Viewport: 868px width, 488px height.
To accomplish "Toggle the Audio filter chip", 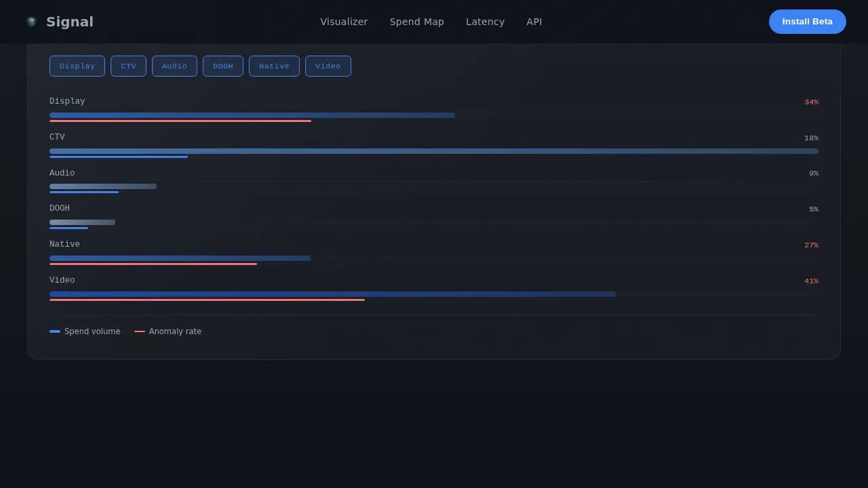I will coord(174,66).
